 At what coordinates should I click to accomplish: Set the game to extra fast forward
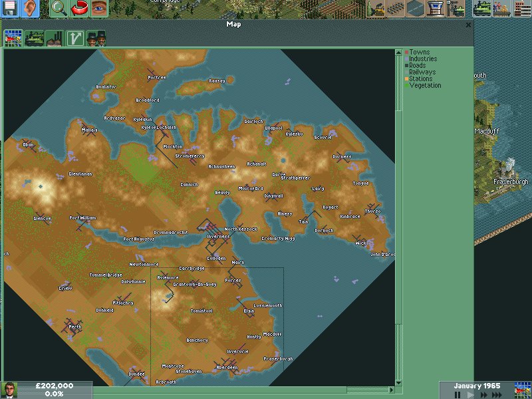(496, 395)
